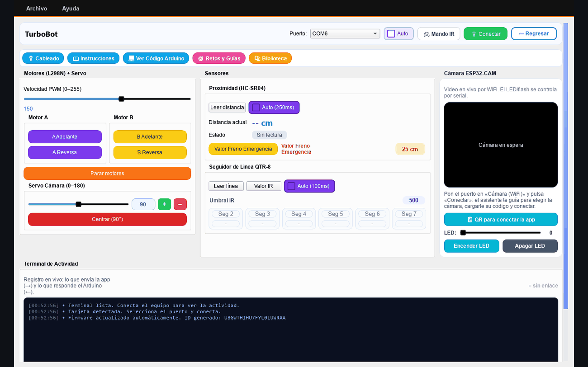Click the LED brightness slider handle
This screenshot has height=367, width=588.
[463, 233]
